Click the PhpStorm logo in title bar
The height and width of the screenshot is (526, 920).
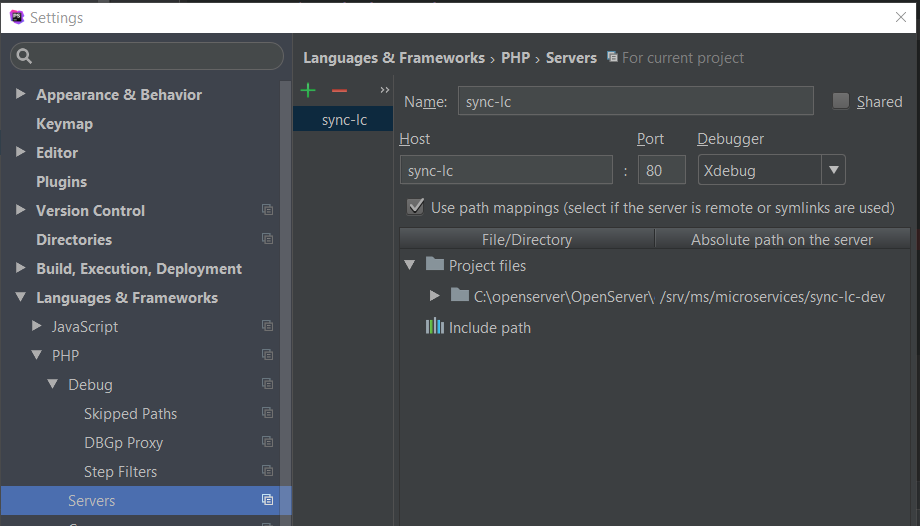(17, 17)
